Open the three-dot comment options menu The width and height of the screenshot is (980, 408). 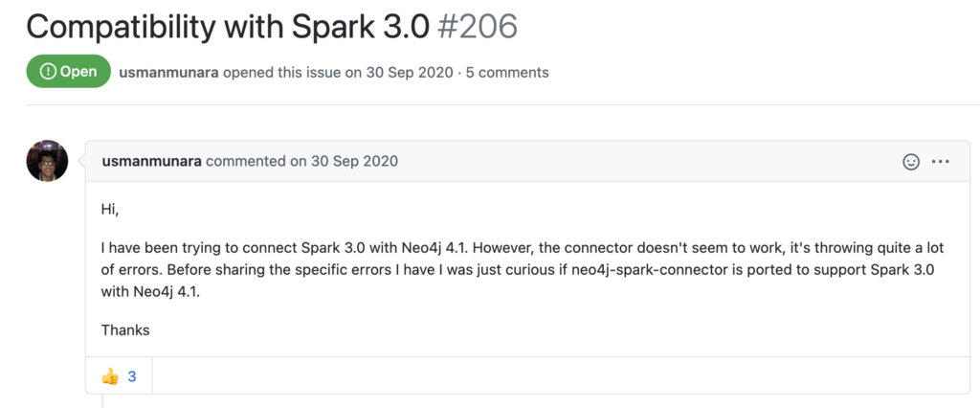(x=941, y=162)
